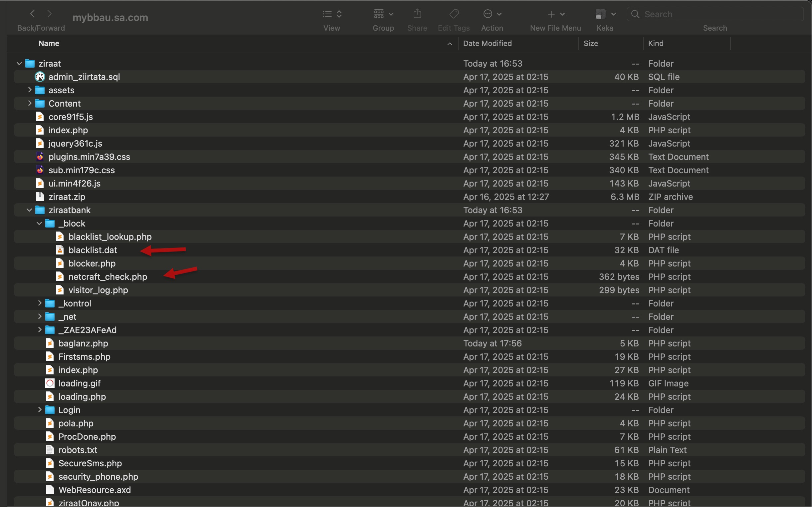812x507 pixels.
Task: Select the ziraatbank folder icon
Action: pos(40,210)
